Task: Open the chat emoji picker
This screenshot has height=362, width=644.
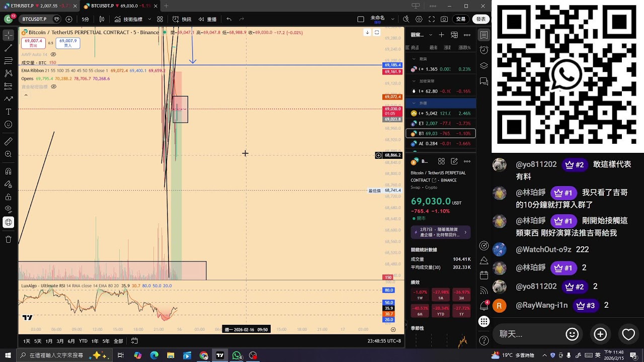Action: pyautogui.click(x=572, y=334)
